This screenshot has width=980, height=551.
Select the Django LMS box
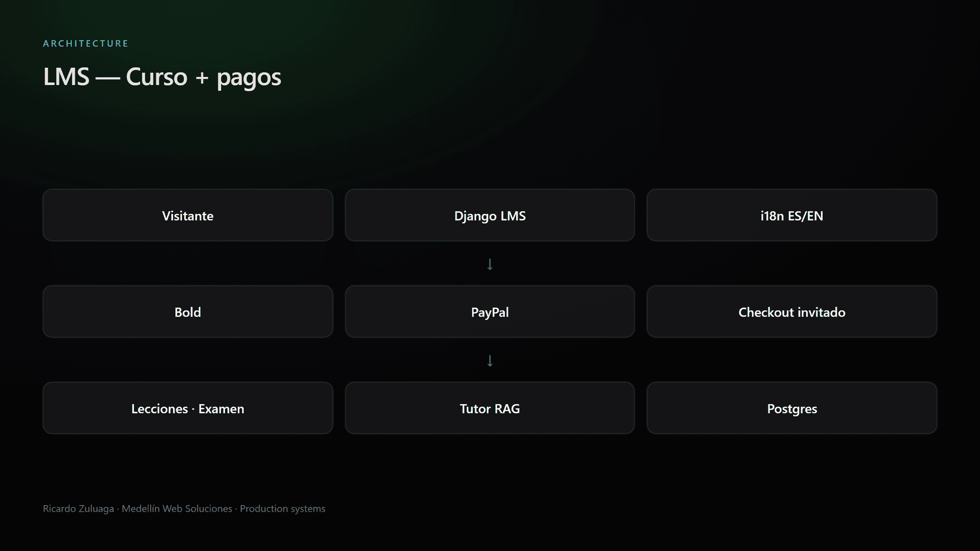(x=490, y=215)
